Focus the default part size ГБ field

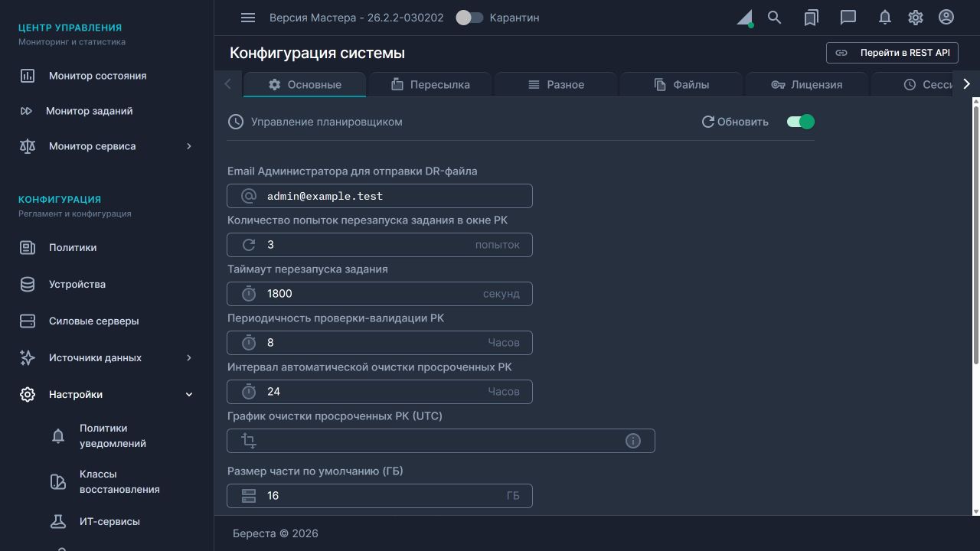(x=380, y=496)
